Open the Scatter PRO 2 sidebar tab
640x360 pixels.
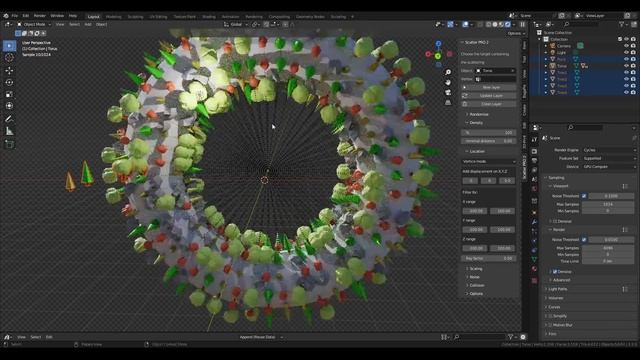524,167
